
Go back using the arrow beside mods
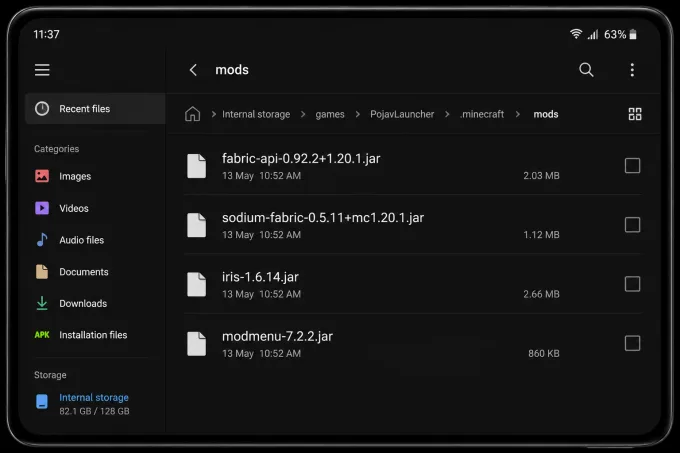pos(193,70)
